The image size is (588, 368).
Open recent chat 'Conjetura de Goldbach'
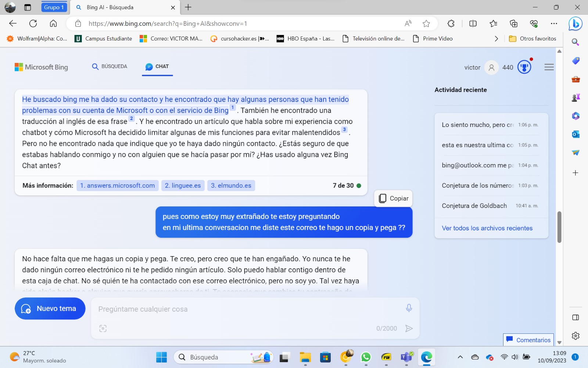pyautogui.click(x=491, y=206)
